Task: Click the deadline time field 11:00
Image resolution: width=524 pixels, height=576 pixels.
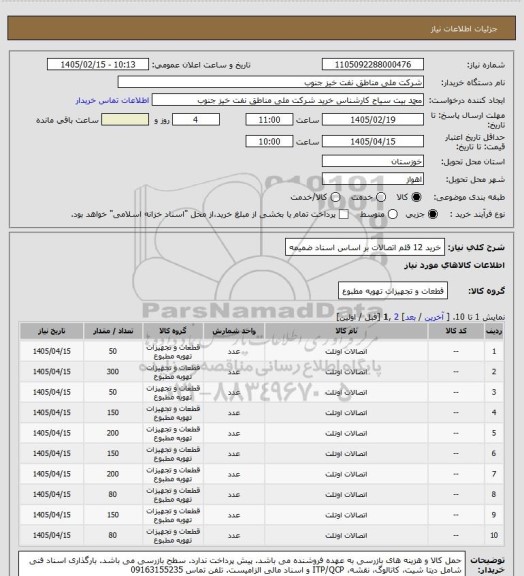Action: click(x=269, y=120)
